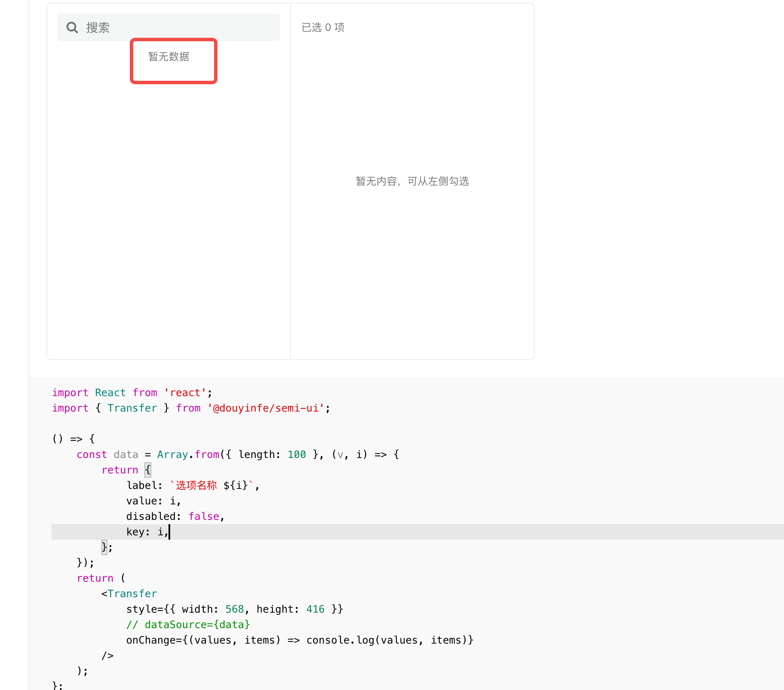Click the <Transfer JSX opening tag
The image size is (784, 690).
click(129, 593)
